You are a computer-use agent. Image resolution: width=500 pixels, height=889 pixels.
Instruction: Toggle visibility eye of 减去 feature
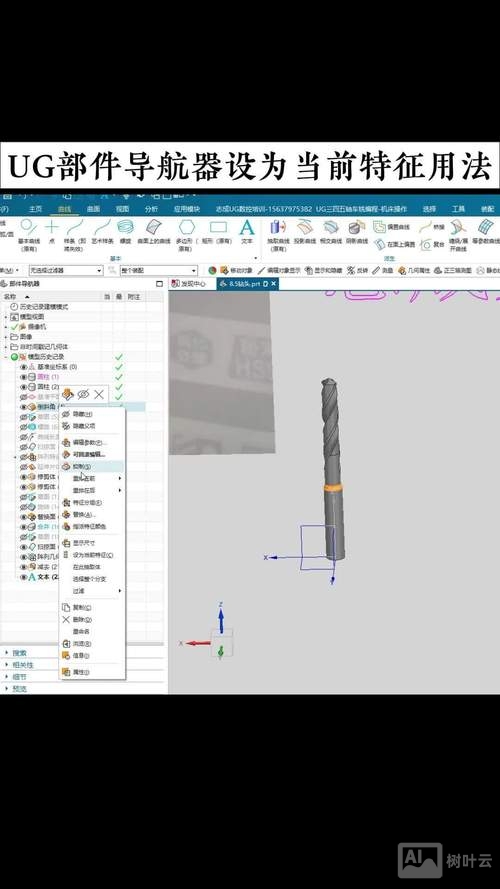point(24,567)
